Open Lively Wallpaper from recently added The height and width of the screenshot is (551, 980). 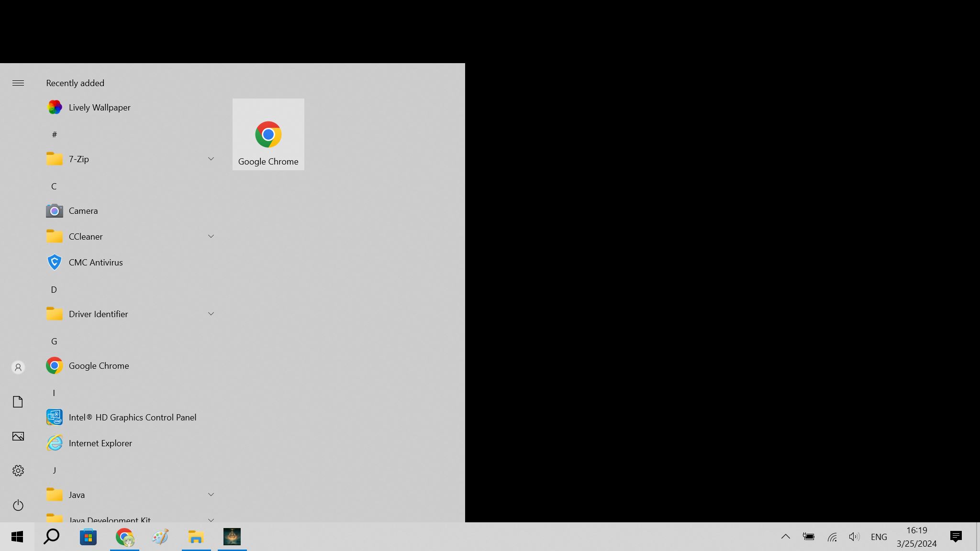pyautogui.click(x=99, y=108)
